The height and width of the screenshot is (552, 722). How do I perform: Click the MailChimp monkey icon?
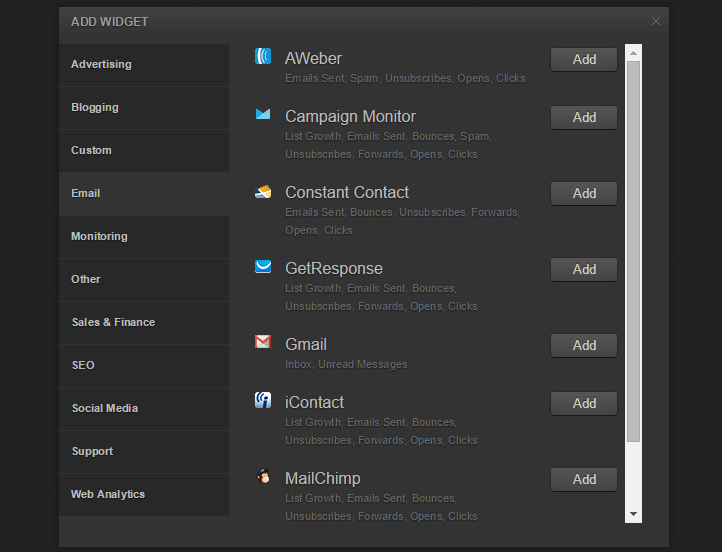point(263,476)
